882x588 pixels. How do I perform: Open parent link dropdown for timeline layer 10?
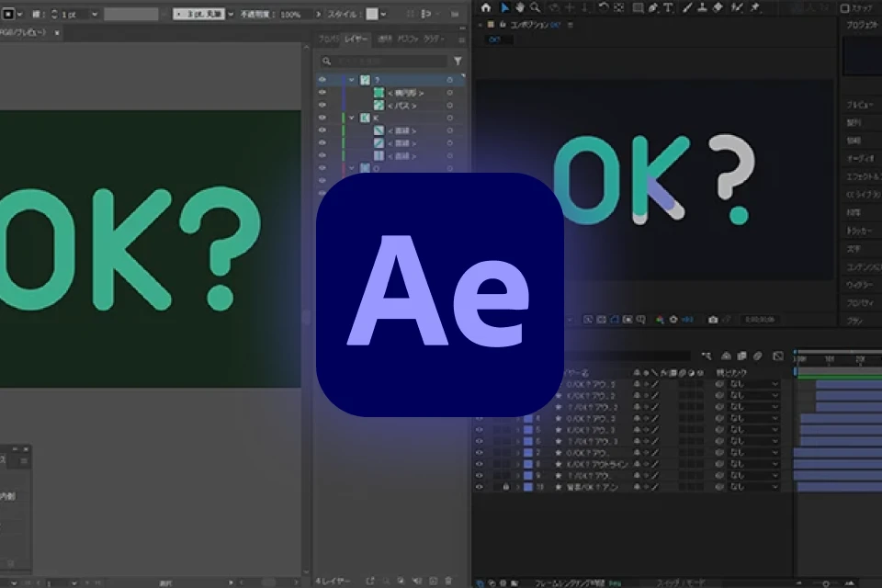(753, 487)
